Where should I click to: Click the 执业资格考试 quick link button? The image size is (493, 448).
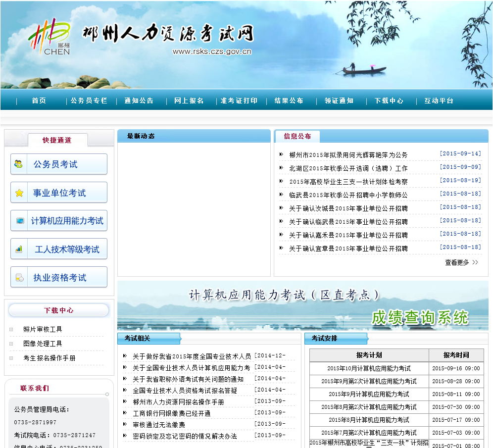tap(59, 277)
